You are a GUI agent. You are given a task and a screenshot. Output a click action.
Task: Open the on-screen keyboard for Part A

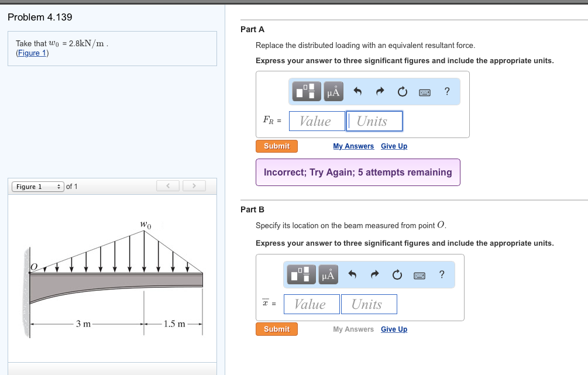424,91
